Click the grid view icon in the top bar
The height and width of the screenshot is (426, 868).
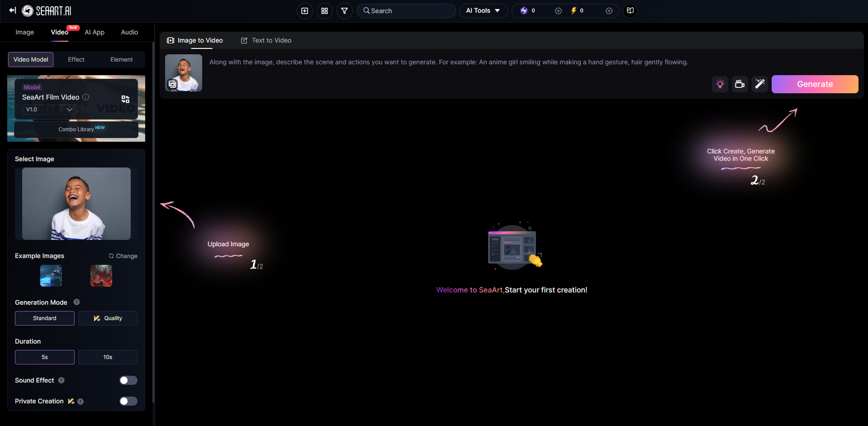coord(324,10)
